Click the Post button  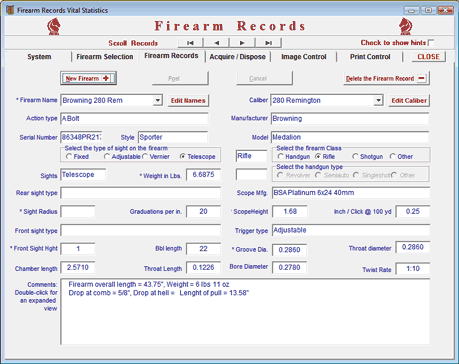tap(180, 78)
